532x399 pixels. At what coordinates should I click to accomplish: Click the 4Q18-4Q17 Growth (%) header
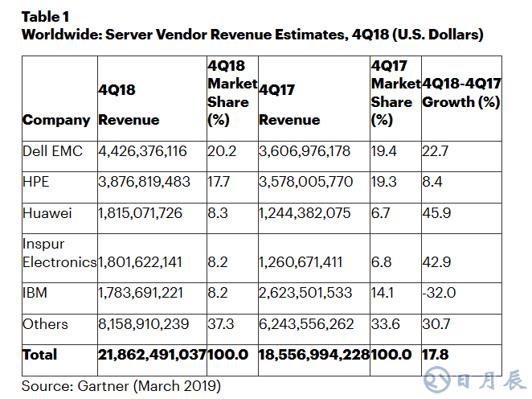point(461,93)
